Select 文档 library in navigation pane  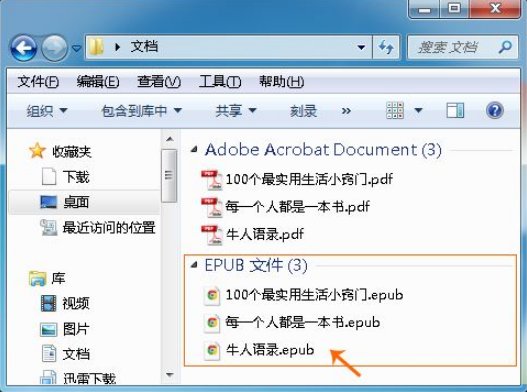click(x=76, y=354)
